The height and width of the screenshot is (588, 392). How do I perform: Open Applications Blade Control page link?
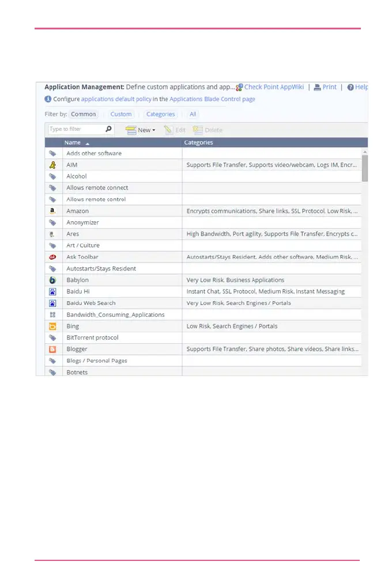pos(212,99)
